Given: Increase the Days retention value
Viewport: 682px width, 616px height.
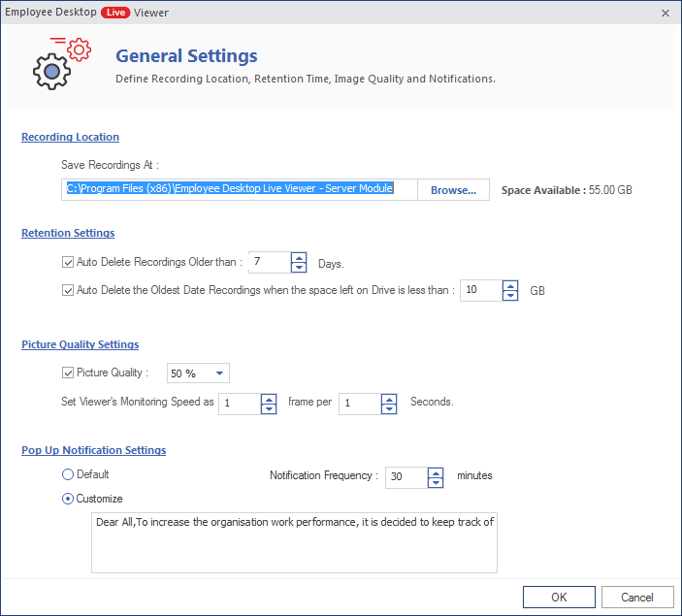Looking at the screenshot, I should point(299,258).
